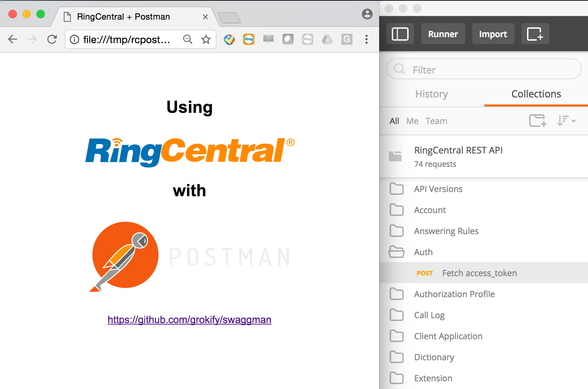Click the zoom magnifier icon in address bar
This screenshot has width=588, height=389.
188,39
